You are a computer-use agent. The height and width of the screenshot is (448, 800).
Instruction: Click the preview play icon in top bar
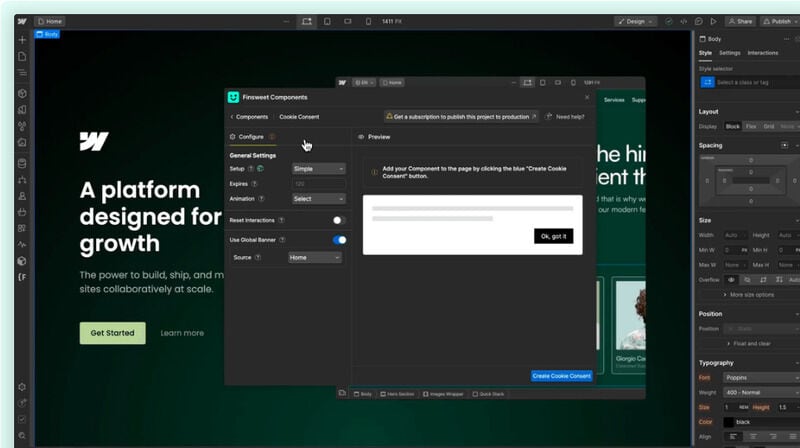pyautogui.click(x=712, y=21)
